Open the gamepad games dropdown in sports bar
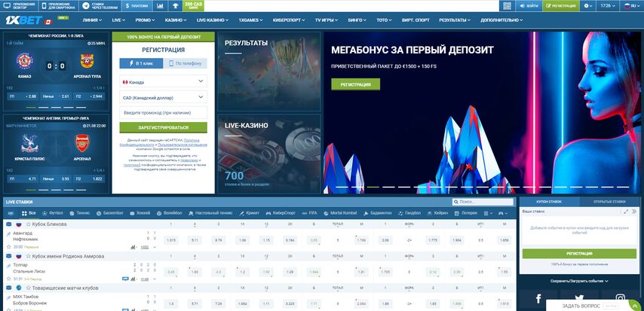644x311 pixels. (x=503, y=213)
